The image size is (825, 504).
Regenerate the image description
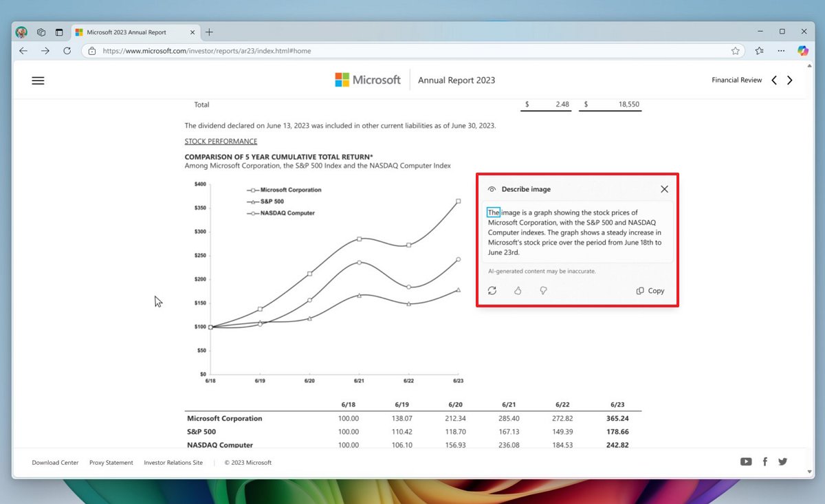(x=492, y=290)
